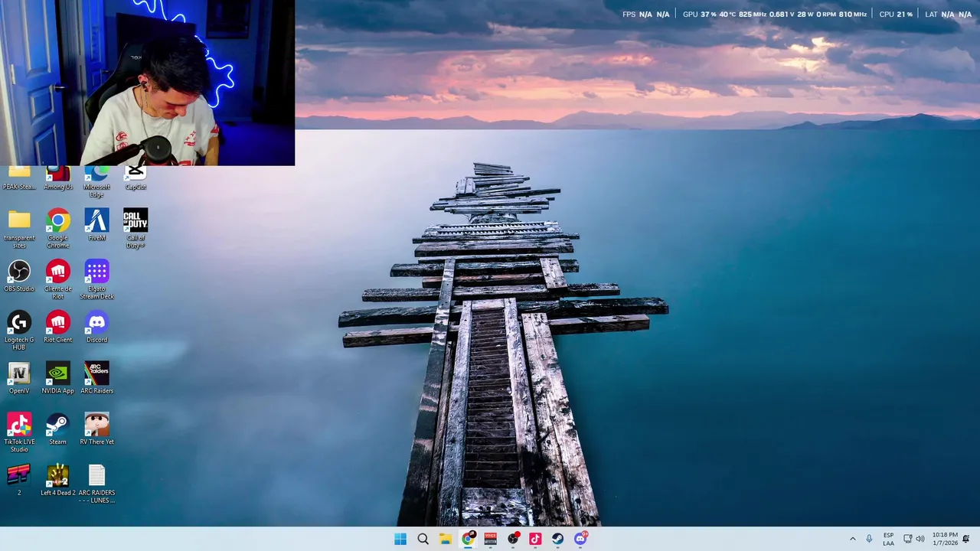Image resolution: width=980 pixels, height=551 pixels.
Task: Select the Logitech G HUB shortcut
Action: [x=19, y=331]
